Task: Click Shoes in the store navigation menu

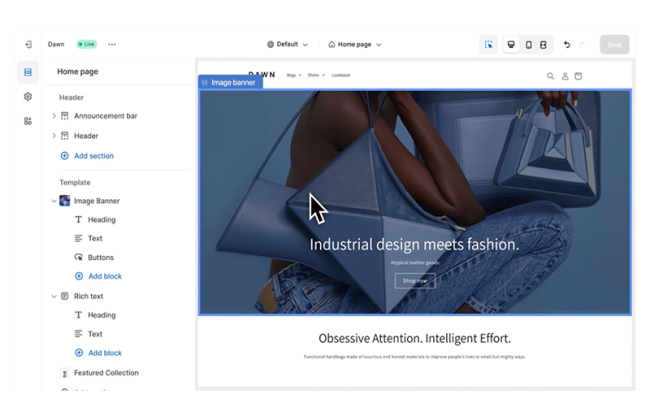Action: pyautogui.click(x=316, y=75)
